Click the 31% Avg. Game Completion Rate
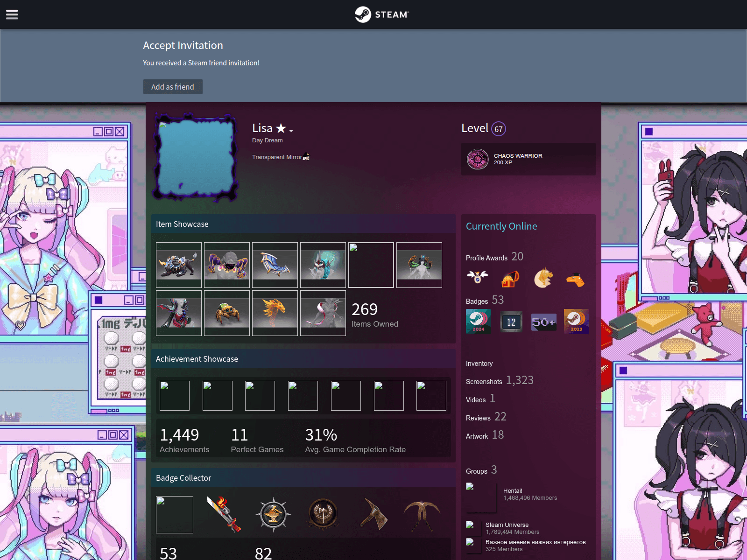Screen dimensions: 747x560 point(355,440)
